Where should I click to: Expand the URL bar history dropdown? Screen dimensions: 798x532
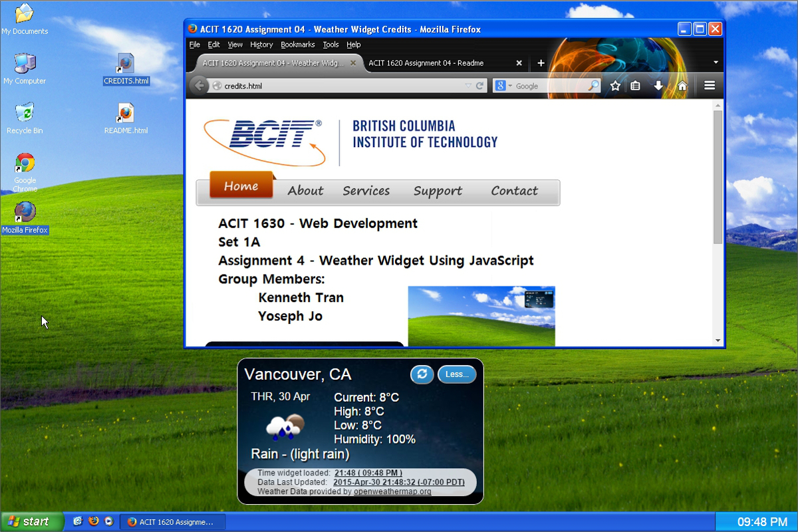point(468,86)
